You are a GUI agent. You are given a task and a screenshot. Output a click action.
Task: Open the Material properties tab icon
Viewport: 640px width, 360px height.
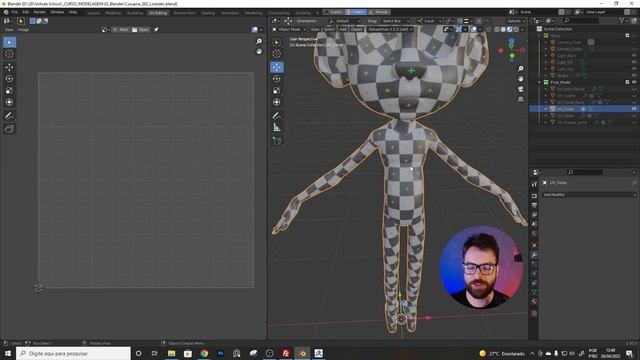[534, 301]
